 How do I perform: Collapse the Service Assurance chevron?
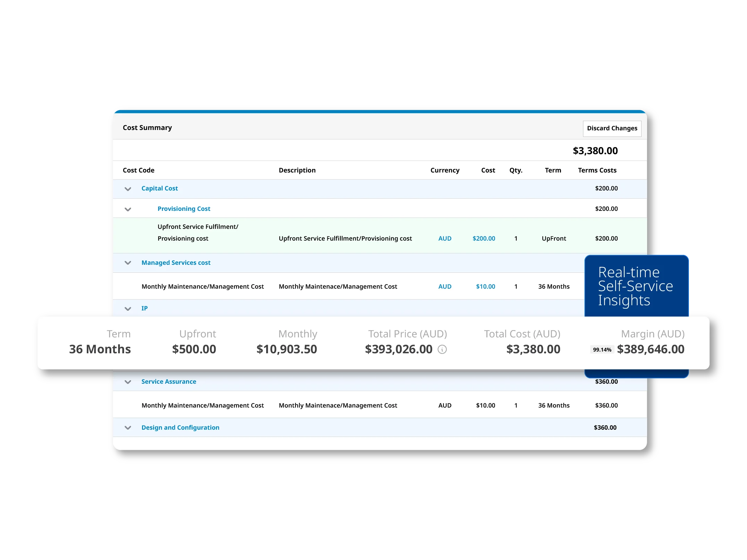[x=128, y=382]
